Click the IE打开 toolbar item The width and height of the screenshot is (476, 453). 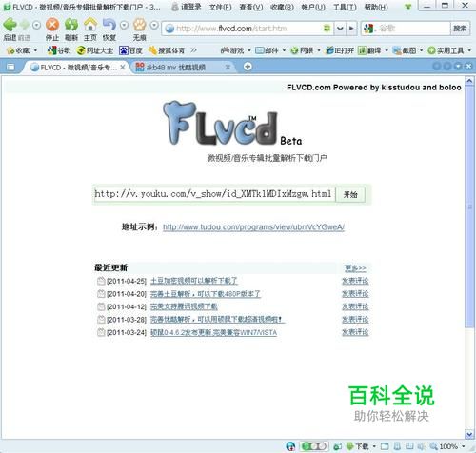click(x=340, y=50)
